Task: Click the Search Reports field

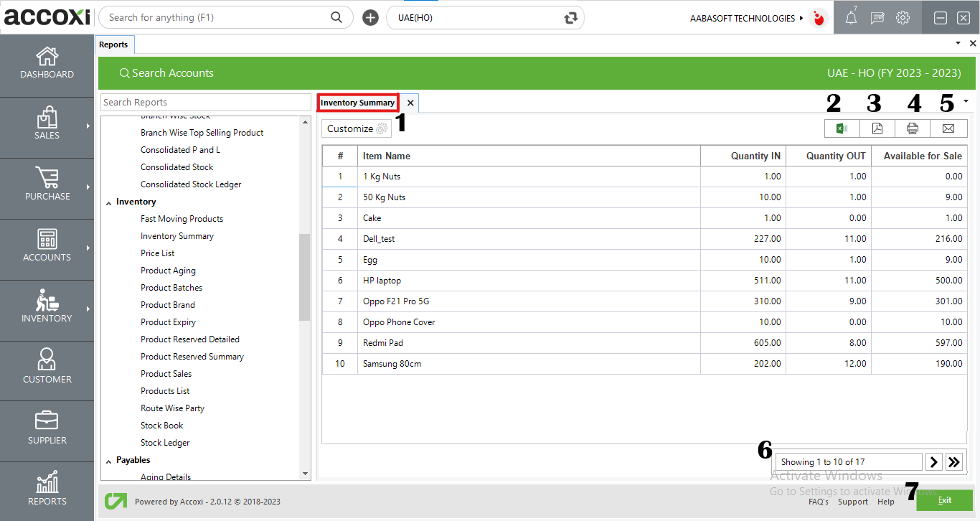Action: (206, 103)
